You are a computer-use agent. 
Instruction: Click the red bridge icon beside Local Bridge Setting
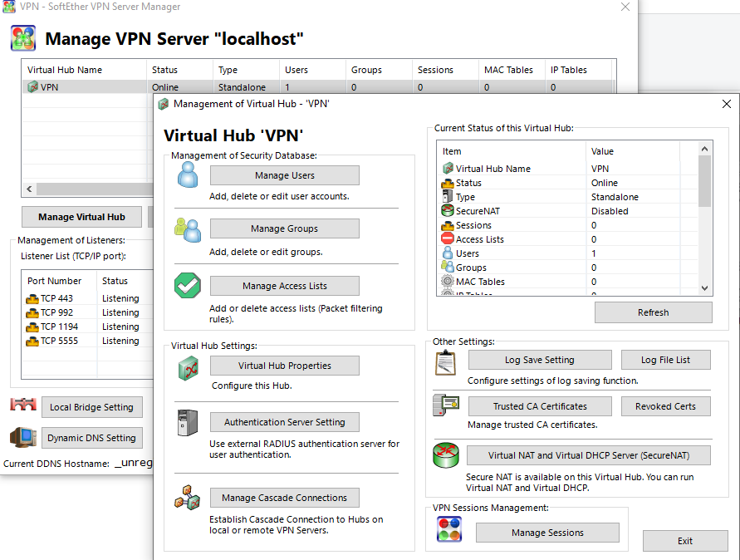(x=23, y=405)
